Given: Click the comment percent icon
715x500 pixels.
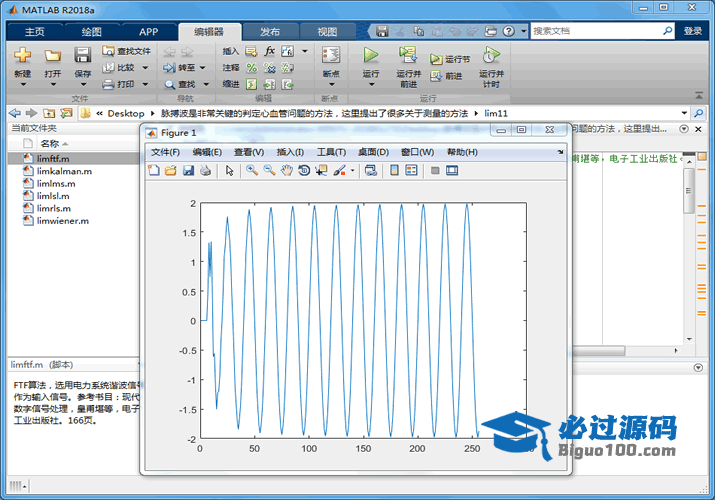Looking at the screenshot, I should click(x=252, y=68).
